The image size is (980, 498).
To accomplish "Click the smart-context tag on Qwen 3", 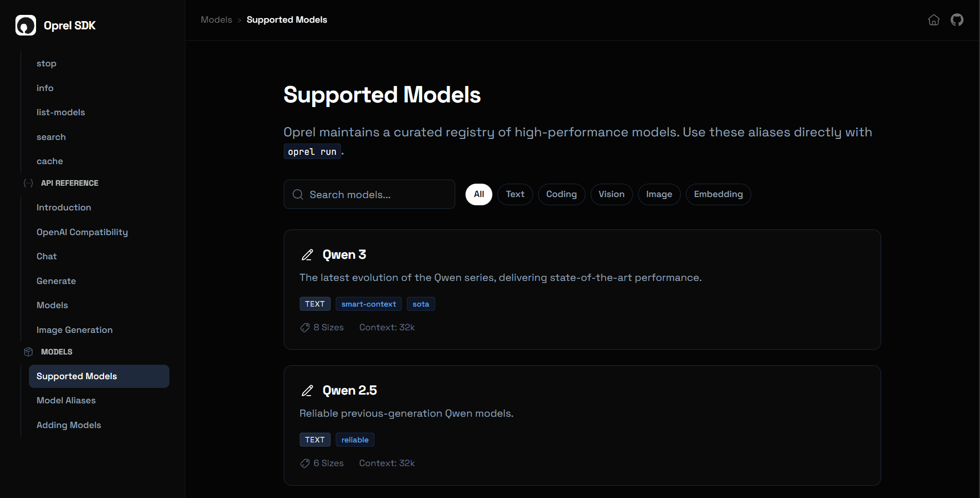I will click(368, 304).
